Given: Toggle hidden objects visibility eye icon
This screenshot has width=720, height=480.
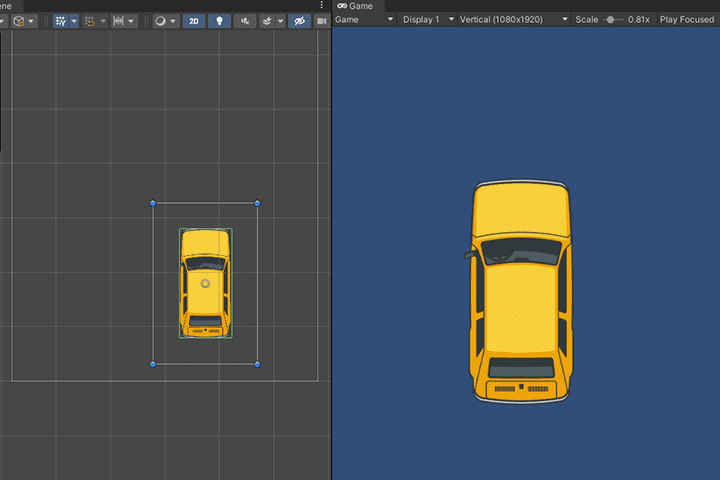Looking at the screenshot, I should 299,21.
